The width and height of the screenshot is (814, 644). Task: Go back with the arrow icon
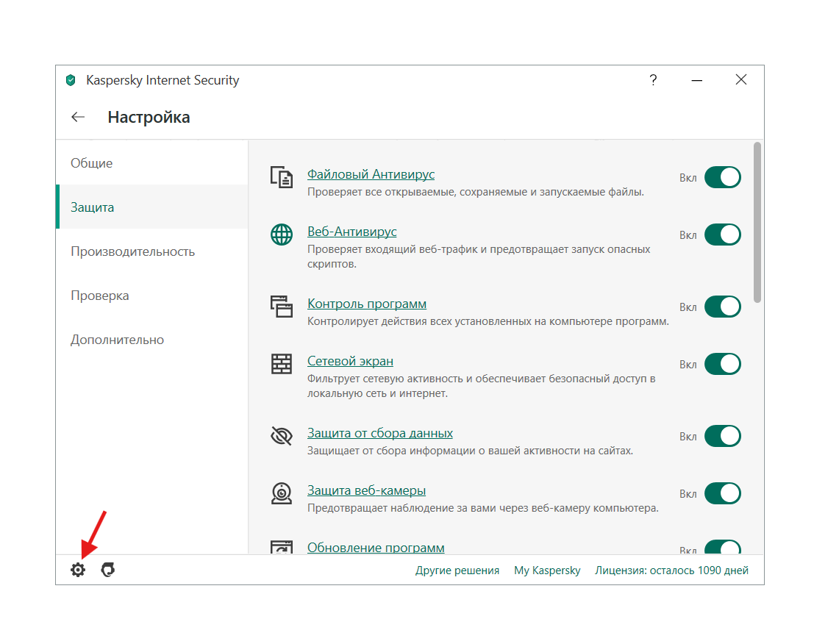coord(78,118)
